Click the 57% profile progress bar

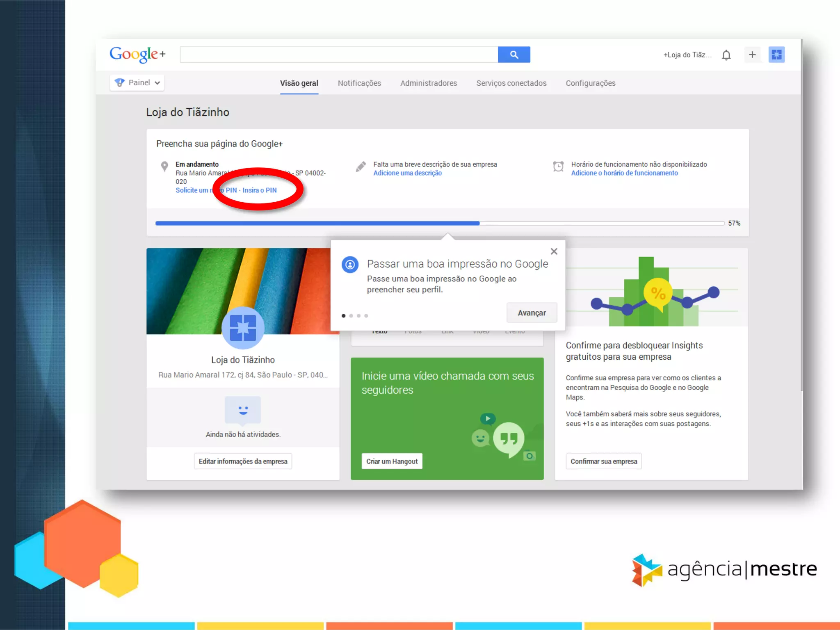440,224
